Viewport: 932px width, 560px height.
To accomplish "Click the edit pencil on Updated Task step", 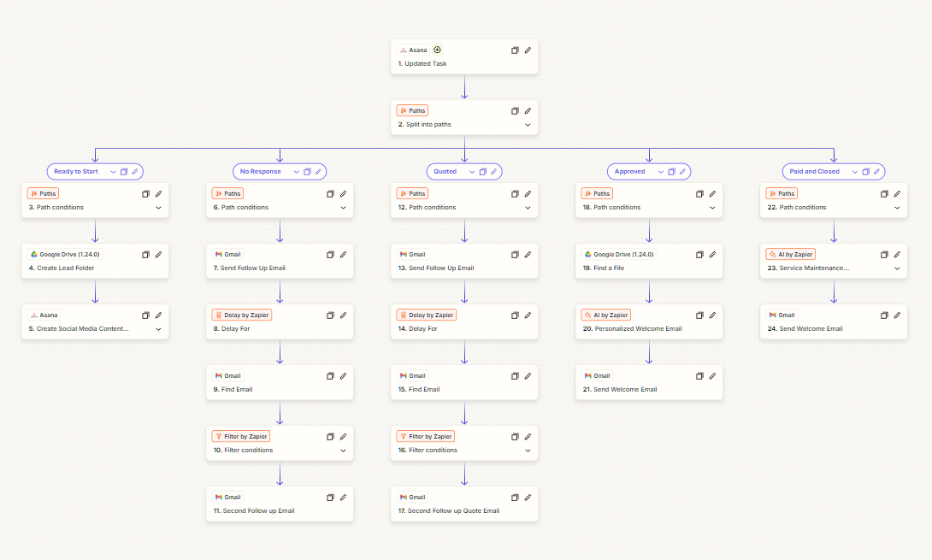I will click(x=528, y=50).
